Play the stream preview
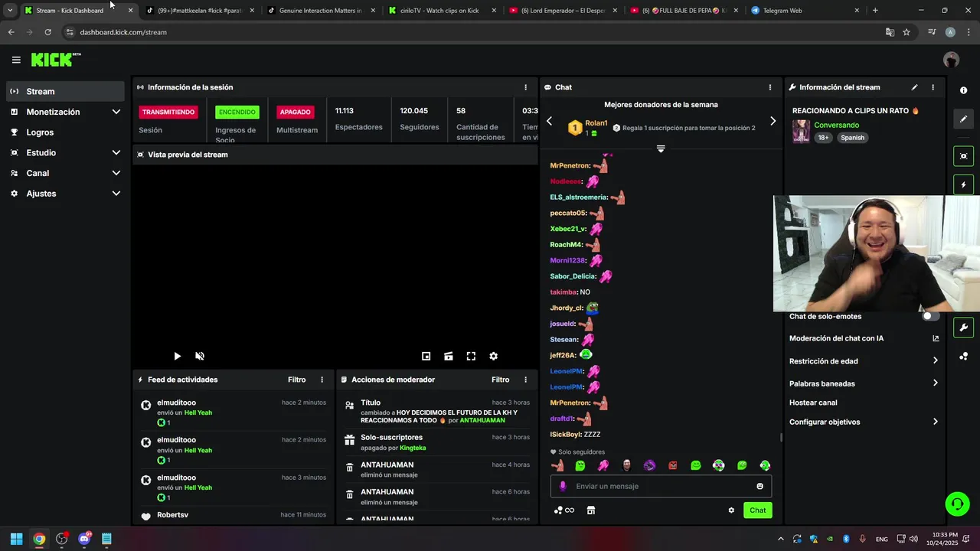This screenshot has height=551, width=980. [x=177, y=356]
